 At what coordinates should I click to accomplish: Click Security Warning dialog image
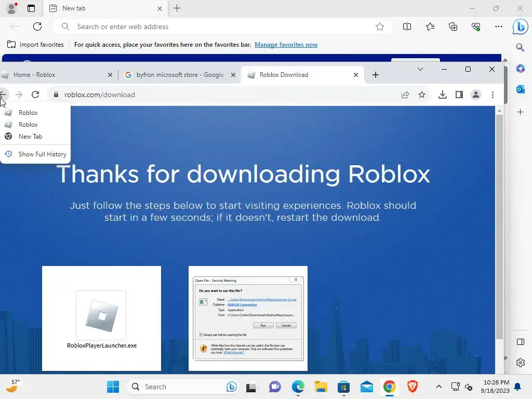point(248,318)
